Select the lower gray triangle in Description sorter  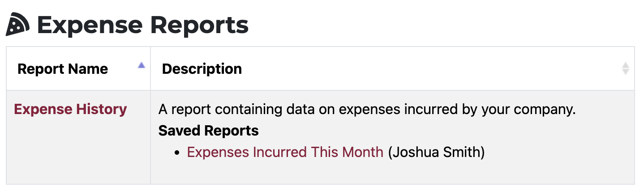click(x=626, y=72)
